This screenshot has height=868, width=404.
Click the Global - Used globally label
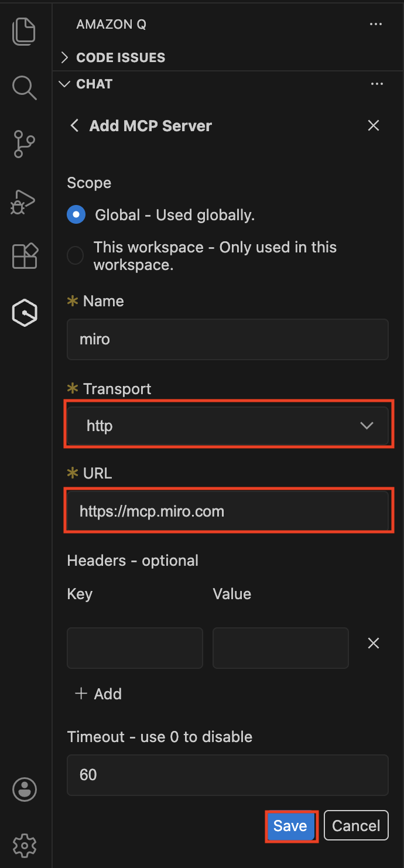pyautogui.click(x=175, y=215)
